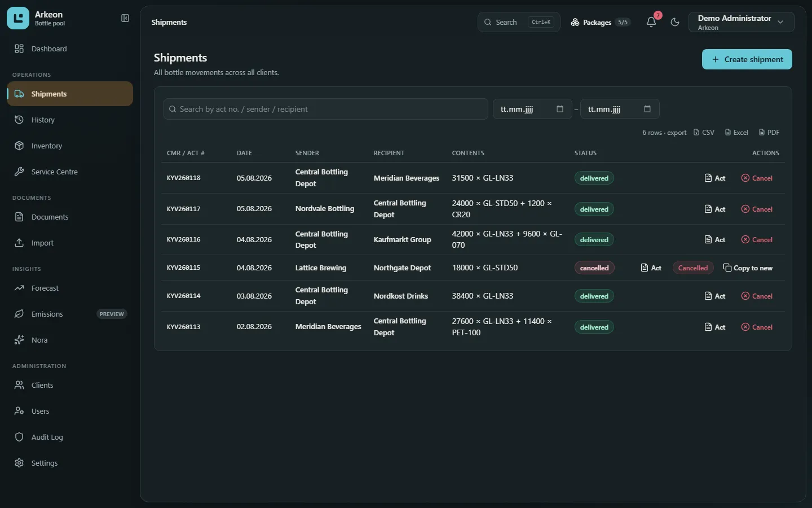Viewport: 812px width, 508px height.
Task: Export rows as Excel
Action: pos(736,133)
